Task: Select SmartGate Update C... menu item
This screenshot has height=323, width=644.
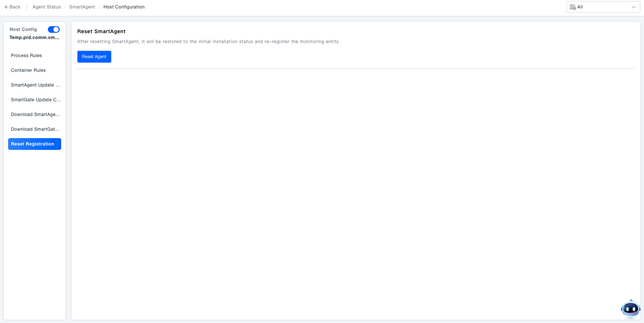Action: 36,100
